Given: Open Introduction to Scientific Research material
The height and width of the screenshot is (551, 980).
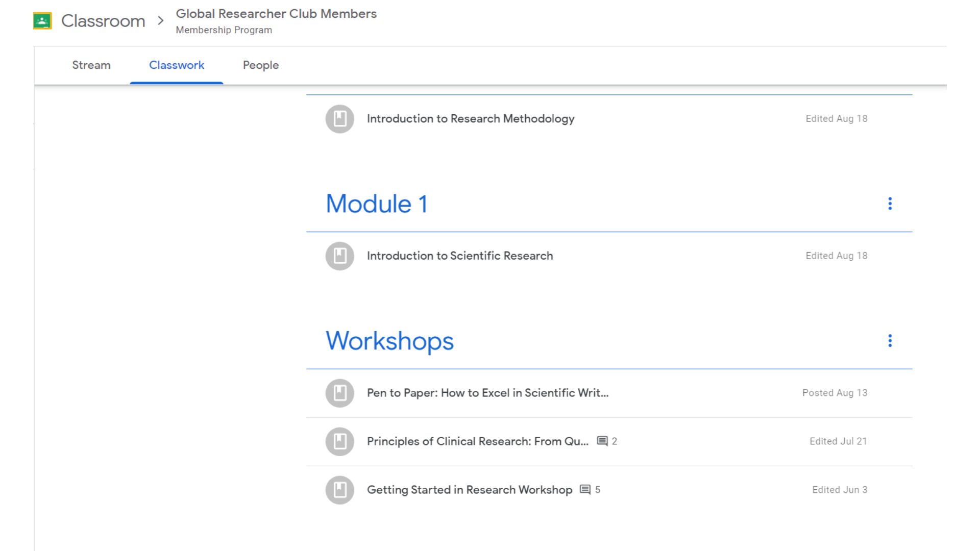Looking at the screenshot, I should (x=460, y=256).
